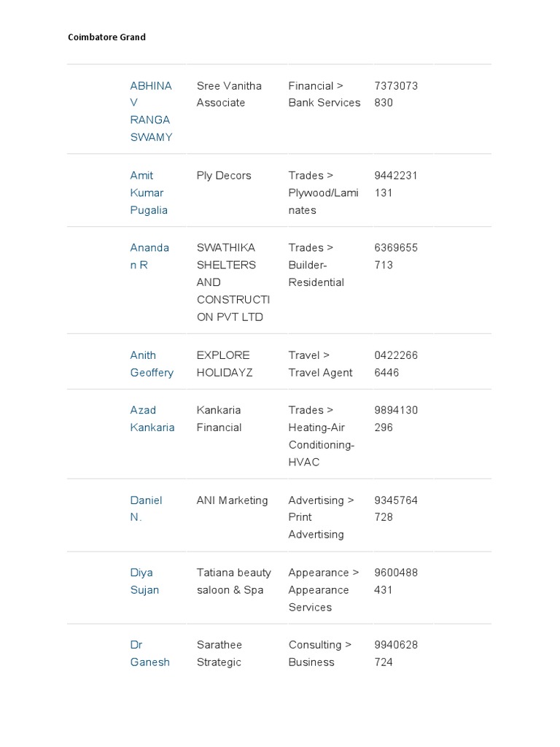Click SWATHIKA SHELTERS company cell

233,282
